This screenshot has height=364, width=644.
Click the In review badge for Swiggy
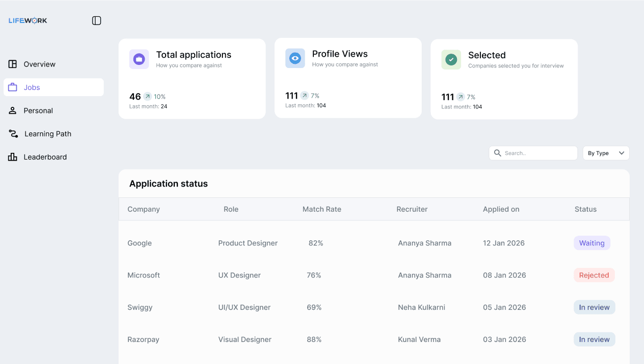pyautogui.click(x=594, y=307)
